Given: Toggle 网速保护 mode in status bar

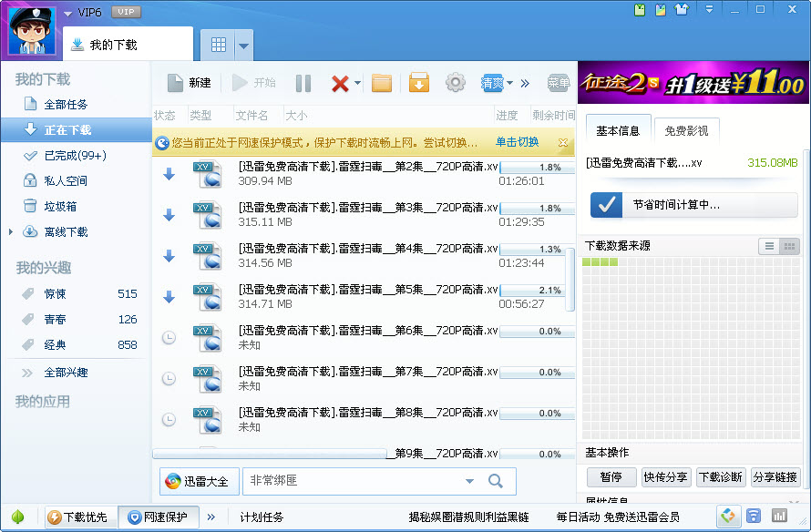Looking at the screenshot, I should pos(159,517).
